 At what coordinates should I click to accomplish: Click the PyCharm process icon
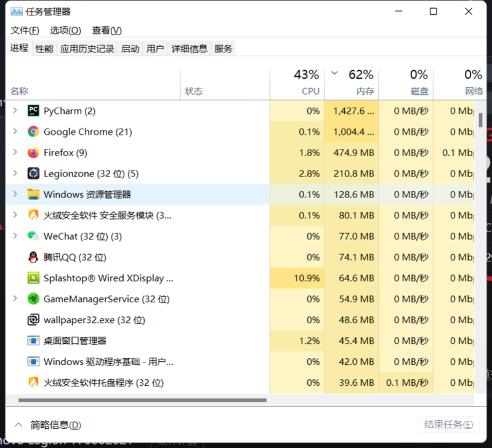point(33,111)
